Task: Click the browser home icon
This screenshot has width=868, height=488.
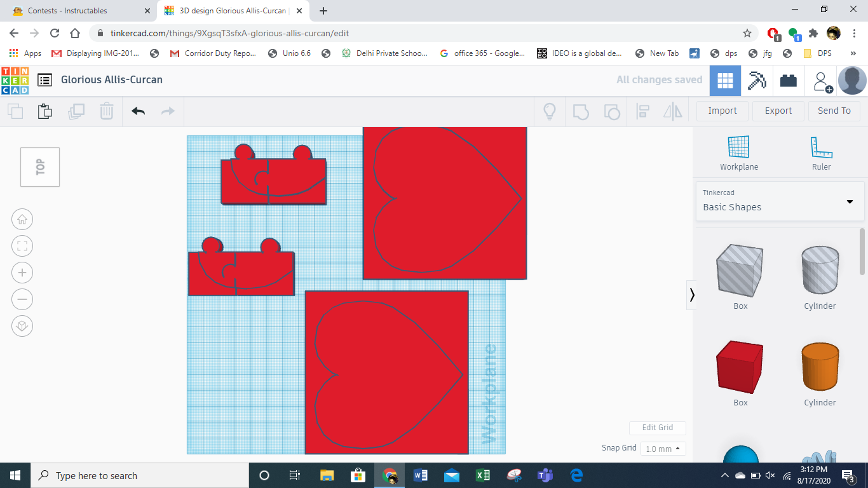Action: click(x=75, y=33)
